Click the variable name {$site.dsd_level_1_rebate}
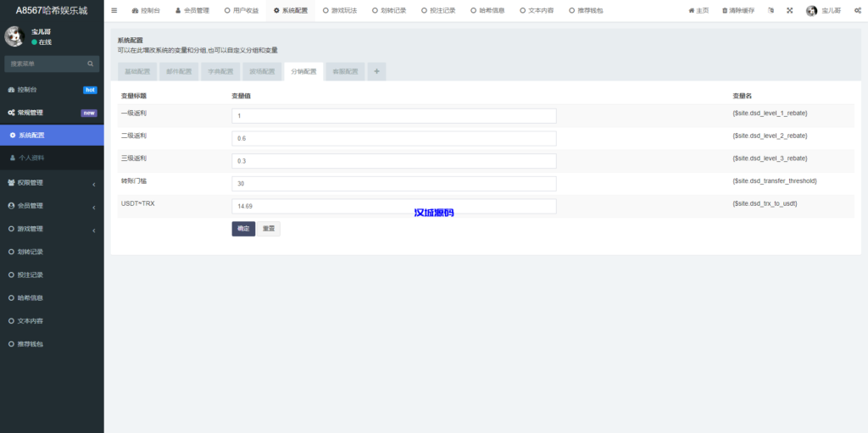 [770, 113]
